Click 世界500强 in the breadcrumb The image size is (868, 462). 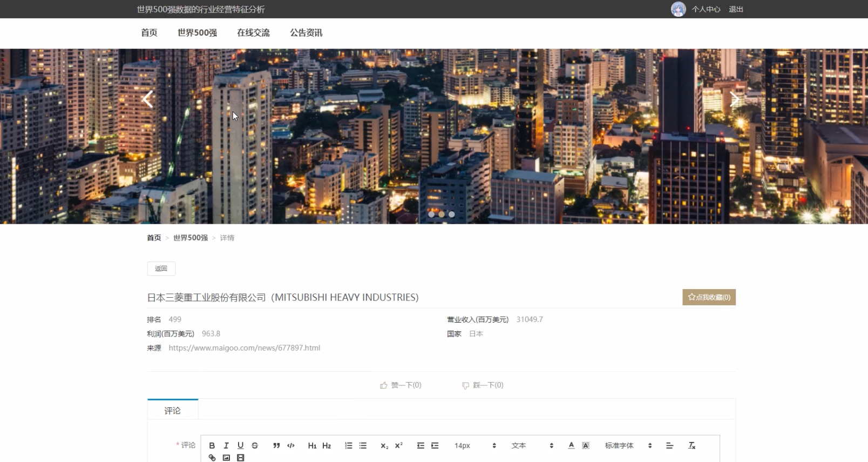[191, 238]
